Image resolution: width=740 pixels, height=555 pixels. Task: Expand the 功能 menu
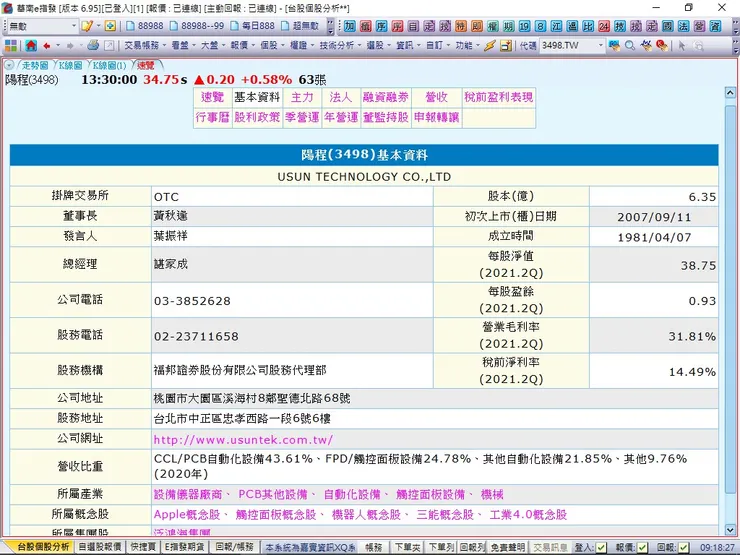tap(467, 45)
